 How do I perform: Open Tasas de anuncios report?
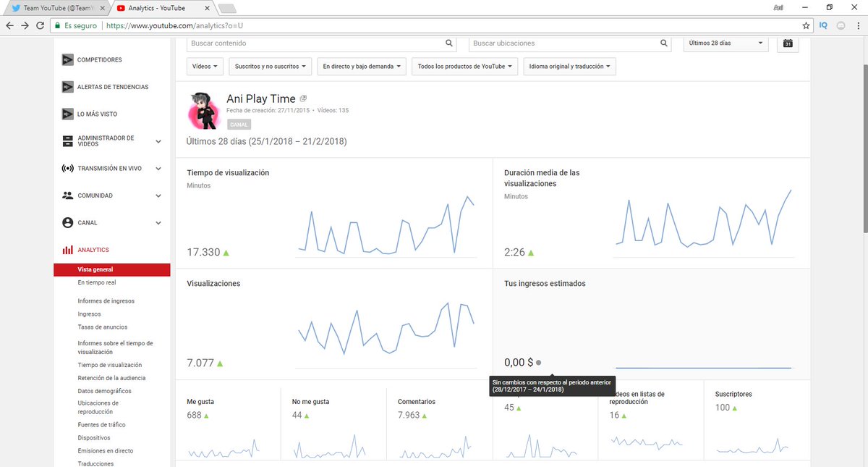pyautogui.click(x=103, y=327)
